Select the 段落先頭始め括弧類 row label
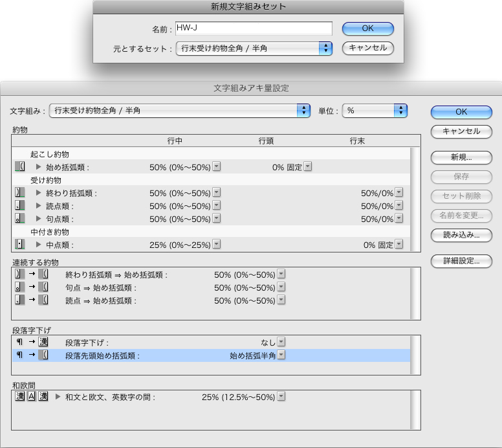The image size is (502, 448). [x=102, y=355]
